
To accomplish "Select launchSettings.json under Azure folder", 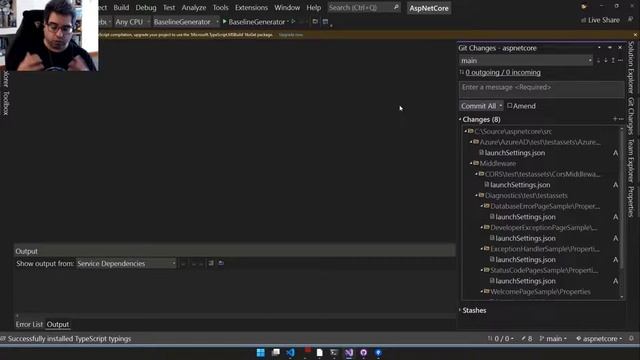I will pyautogui.click(x=515, y=153).
